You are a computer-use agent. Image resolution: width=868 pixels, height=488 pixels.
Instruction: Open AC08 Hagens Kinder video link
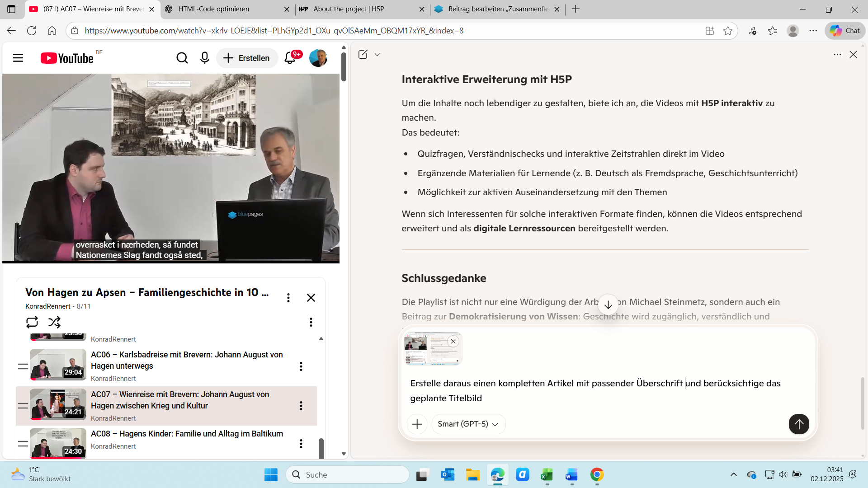click(x=187, y=434)
